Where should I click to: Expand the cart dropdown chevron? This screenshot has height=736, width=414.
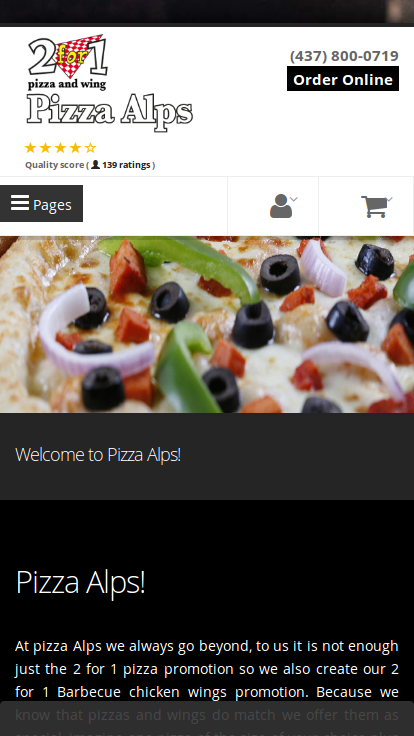click(389, 199)
